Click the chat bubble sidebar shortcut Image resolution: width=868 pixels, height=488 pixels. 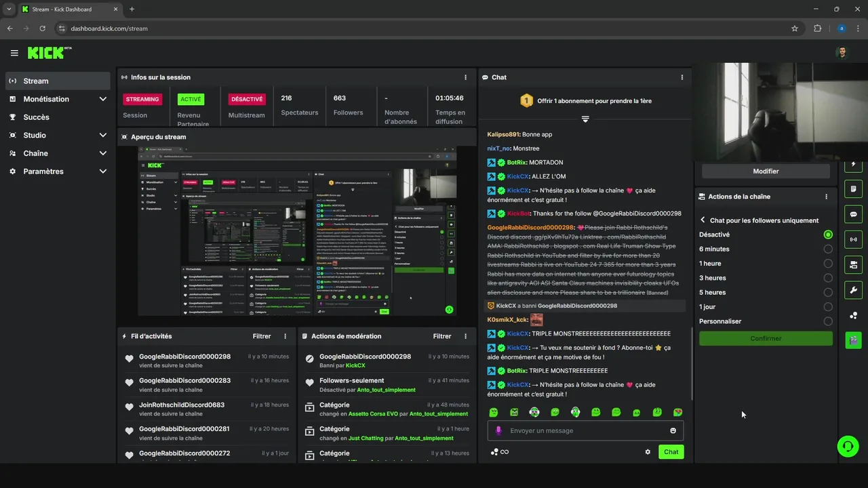click(853, 214)
